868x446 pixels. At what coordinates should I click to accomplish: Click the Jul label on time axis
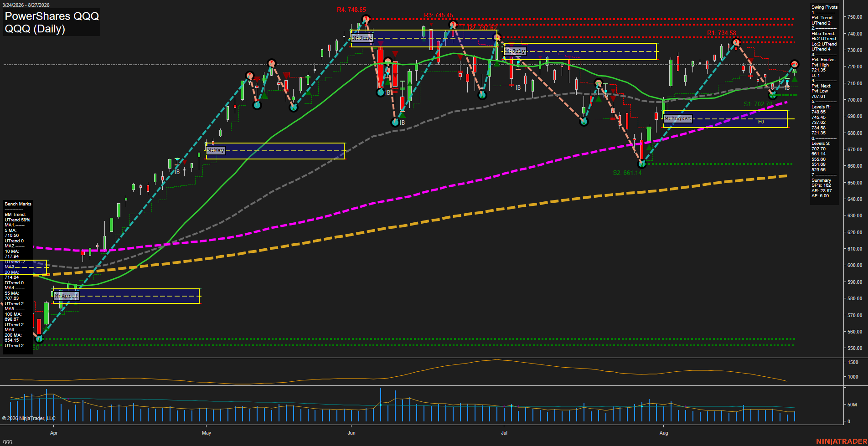(x=504, y=433)
